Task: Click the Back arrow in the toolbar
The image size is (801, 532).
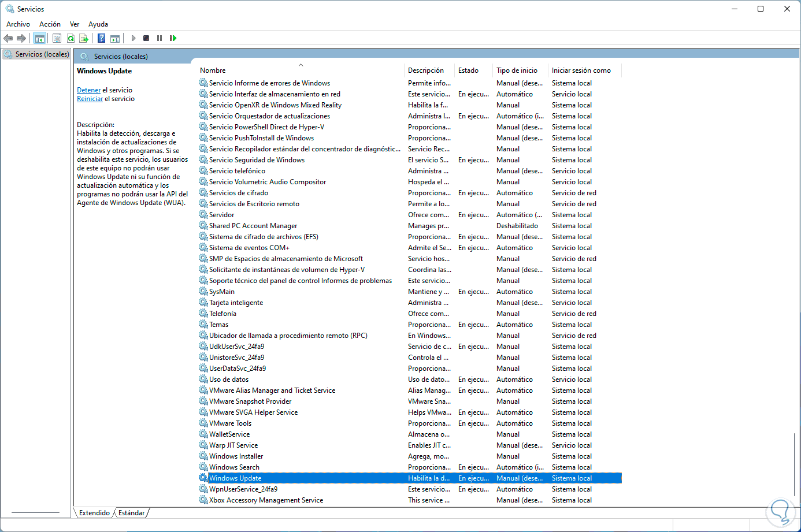Action: (8, 38)
